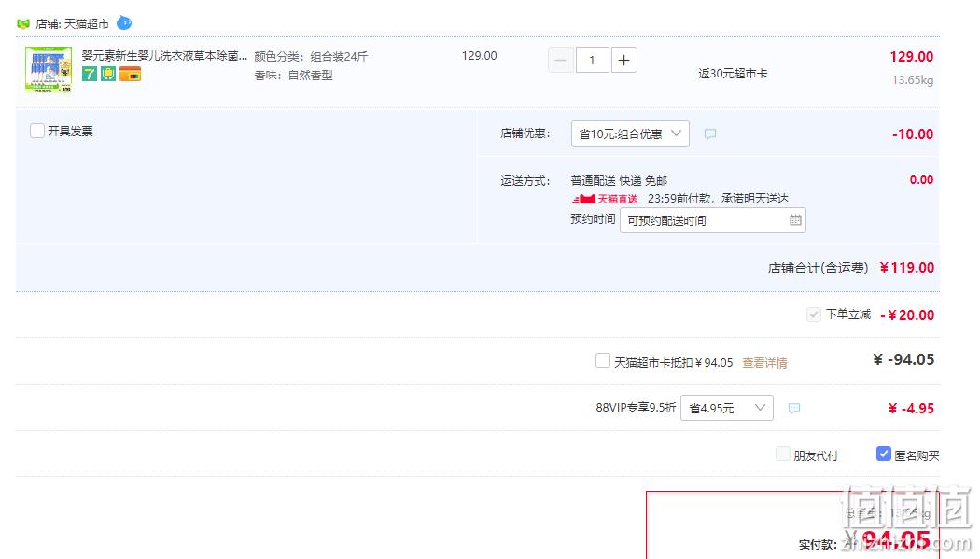Click the red item subtotal 129.00
Viewport: 980px width, 559px height.
tap(911, 57)
